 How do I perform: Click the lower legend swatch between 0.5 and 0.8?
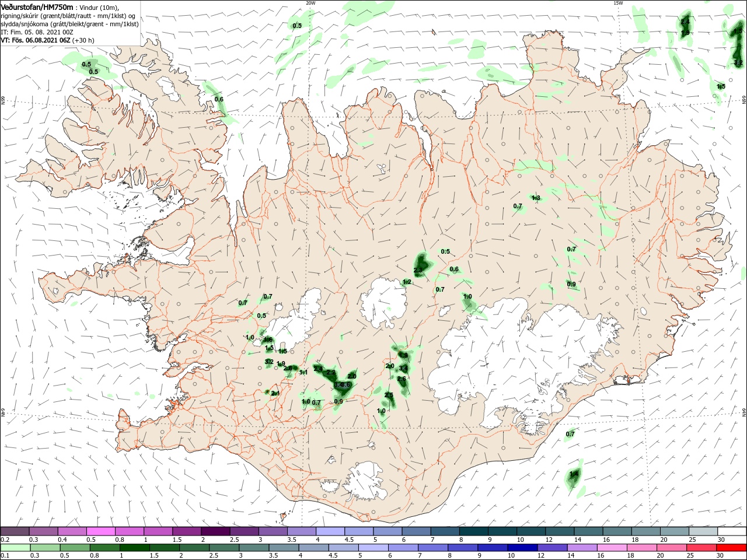(x=75, y=548)
